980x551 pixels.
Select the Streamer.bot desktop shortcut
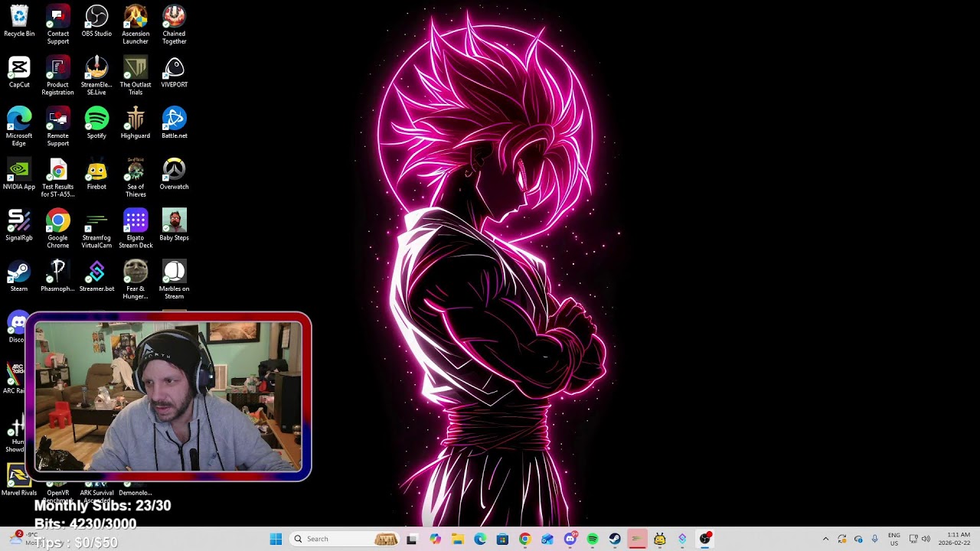pyautogui.click(x=96, y=276)
